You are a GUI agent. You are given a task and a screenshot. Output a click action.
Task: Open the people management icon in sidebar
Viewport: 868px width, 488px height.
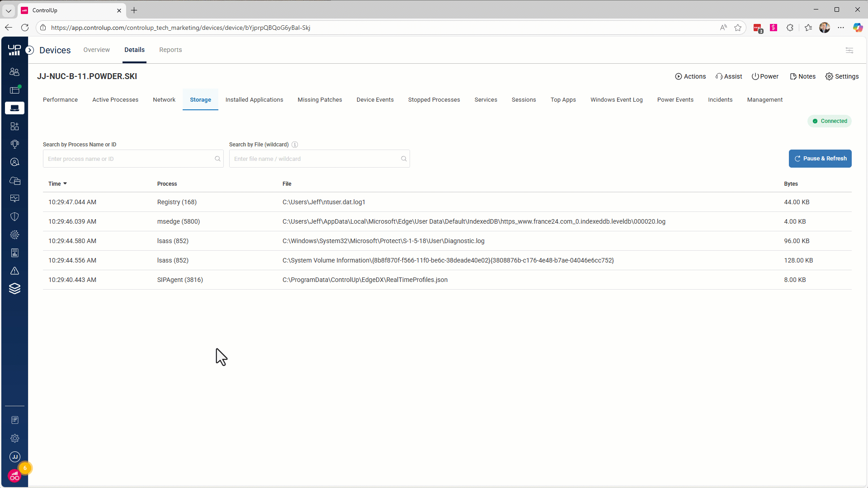(x=15, y=71)
